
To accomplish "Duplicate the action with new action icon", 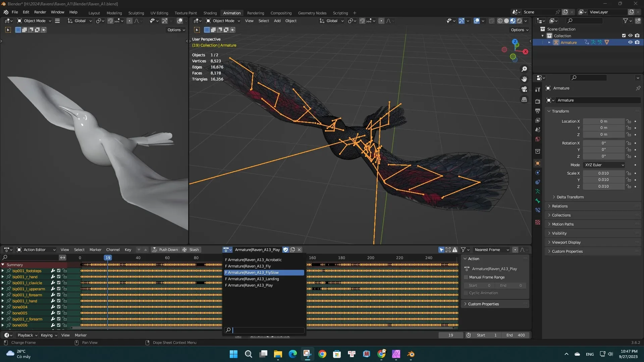I will click(292, 250).
